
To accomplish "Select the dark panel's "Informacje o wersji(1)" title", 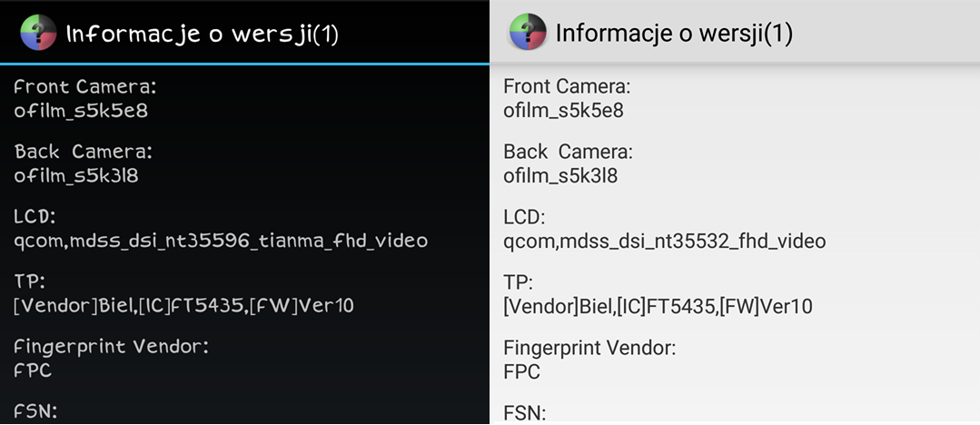I will 202,34.
